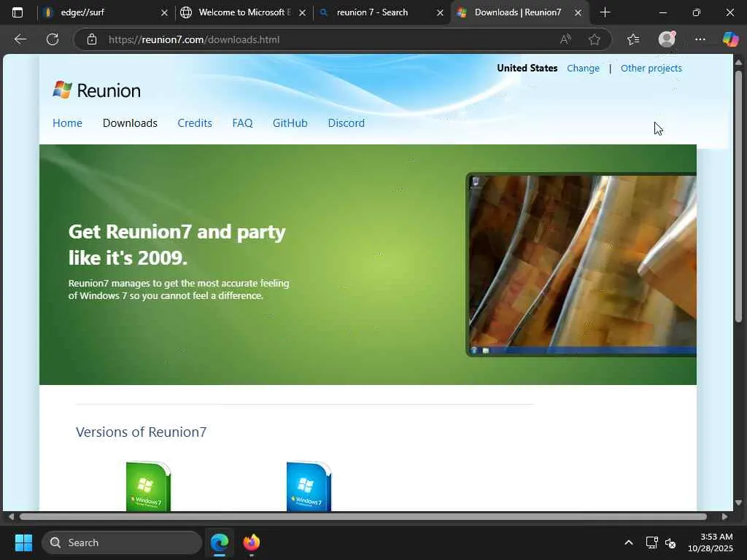Click the Reunion logo
Viewport: 747px width, 560px height.
click(x=97, y=90)
